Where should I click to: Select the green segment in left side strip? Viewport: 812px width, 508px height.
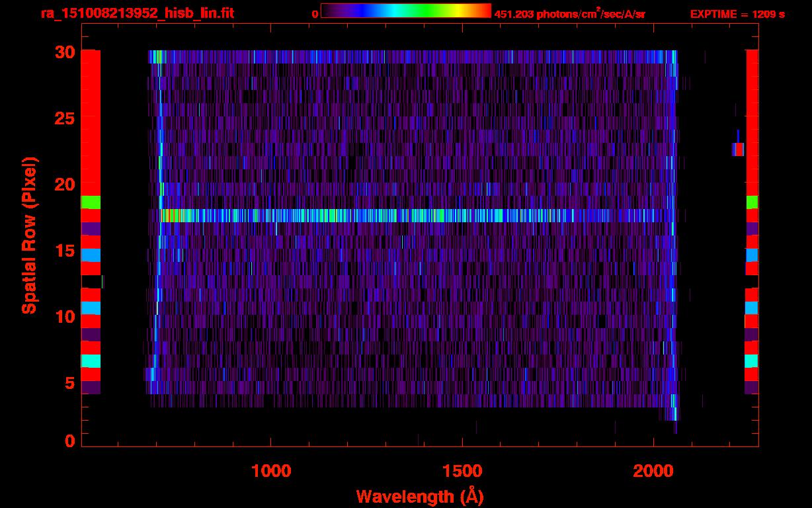point(91,202)
